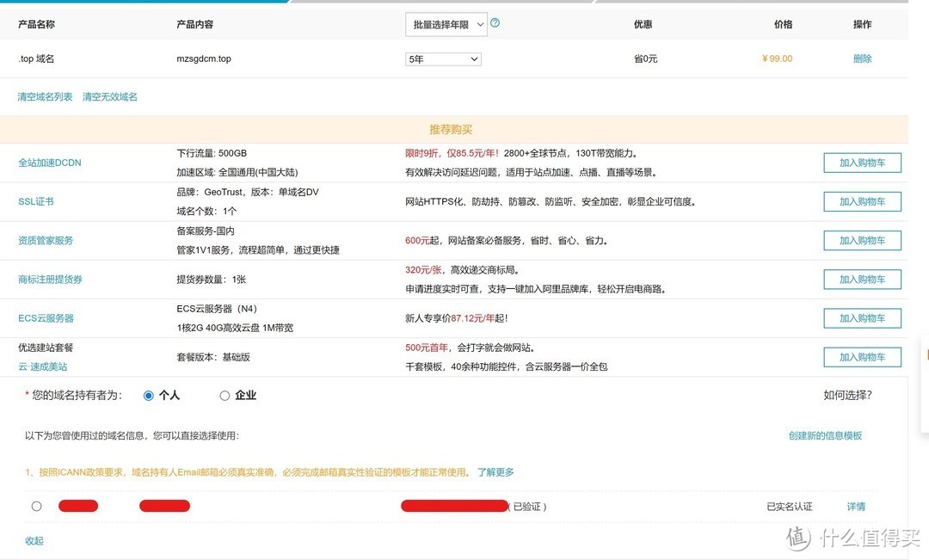This screenshot has width=929, height=560.
Task: Click 清空无效域名 link
Action: coord(108,96)
